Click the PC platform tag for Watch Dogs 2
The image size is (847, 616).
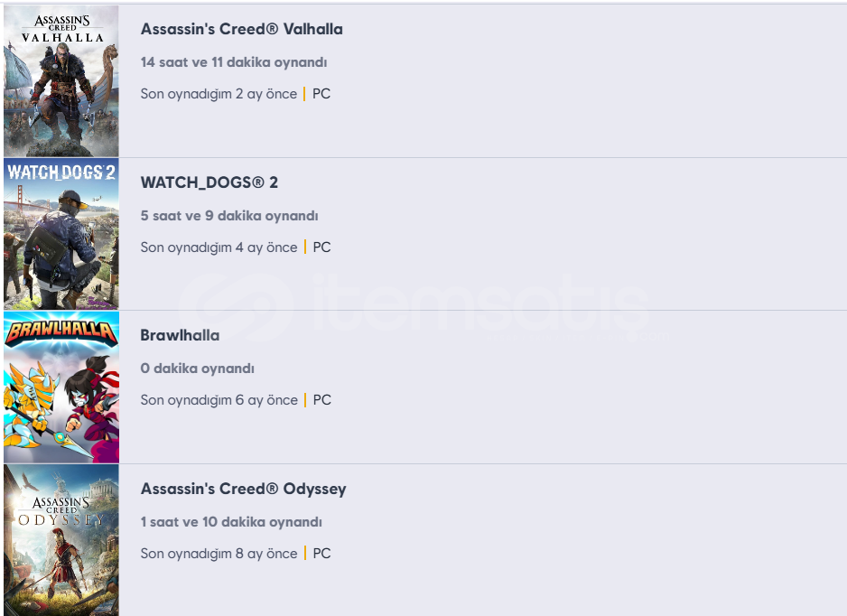click(322, 247)
